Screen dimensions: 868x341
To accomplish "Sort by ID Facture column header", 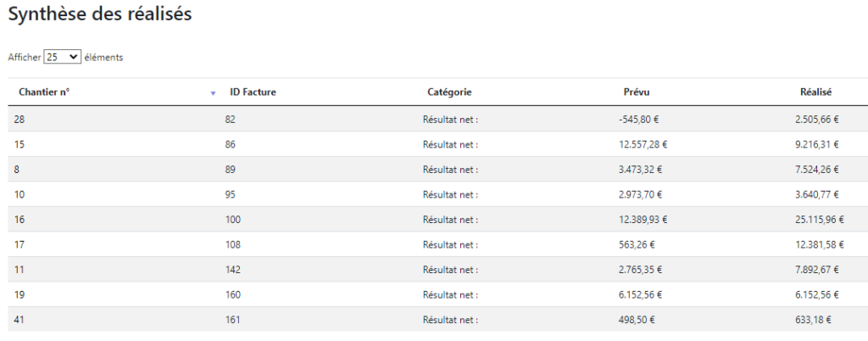I will tap(253, 92).
